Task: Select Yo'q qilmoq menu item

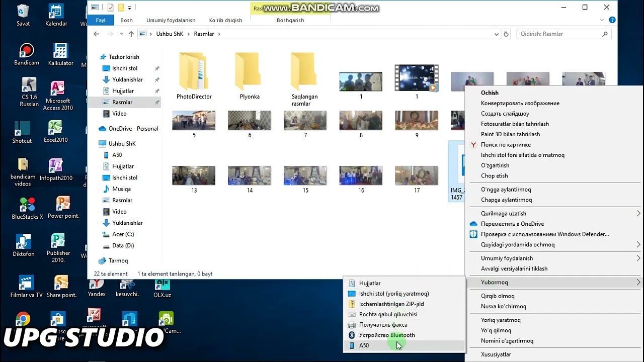Action: pyautogui.click(x=555, y=330)
